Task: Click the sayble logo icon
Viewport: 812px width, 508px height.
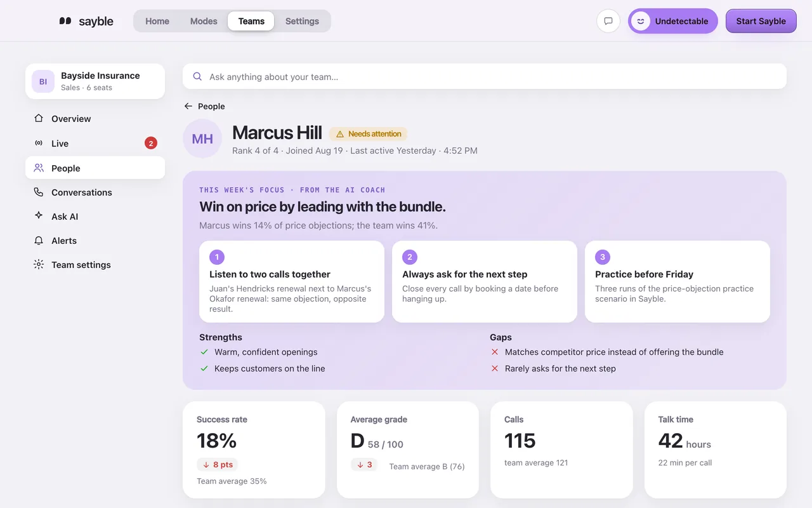Action: [x=65, y=21]
